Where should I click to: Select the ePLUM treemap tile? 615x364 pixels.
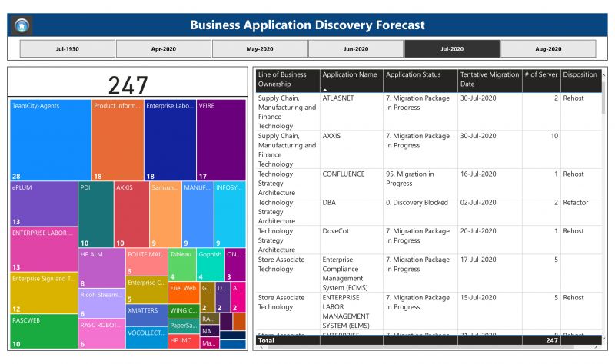(x=44, y=204)
